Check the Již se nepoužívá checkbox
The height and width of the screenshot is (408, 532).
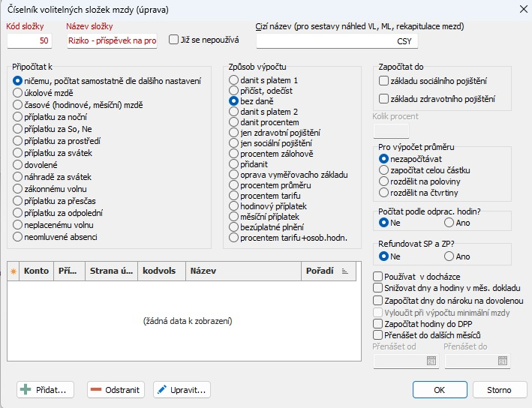point(174,40)
